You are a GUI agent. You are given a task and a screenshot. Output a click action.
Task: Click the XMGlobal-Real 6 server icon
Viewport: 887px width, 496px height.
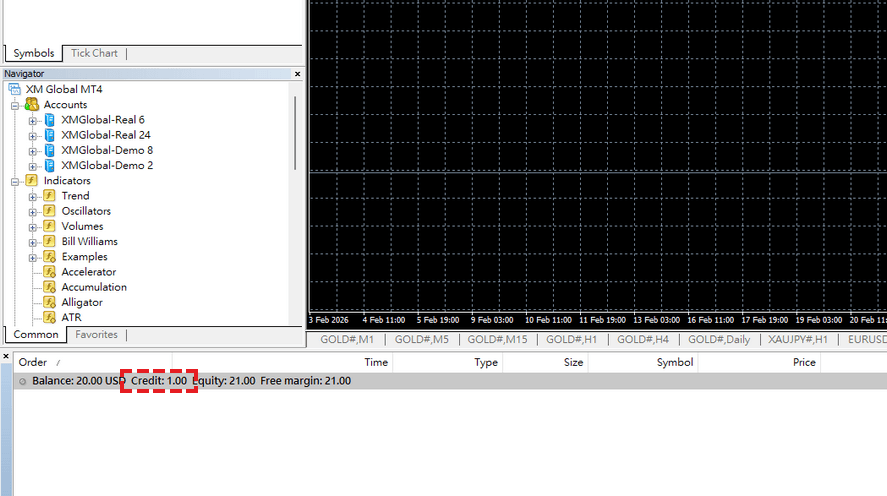click(50, 120)
